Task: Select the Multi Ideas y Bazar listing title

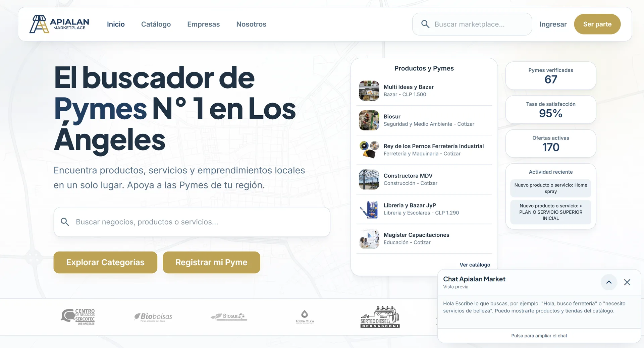Action: pos(409,87)
